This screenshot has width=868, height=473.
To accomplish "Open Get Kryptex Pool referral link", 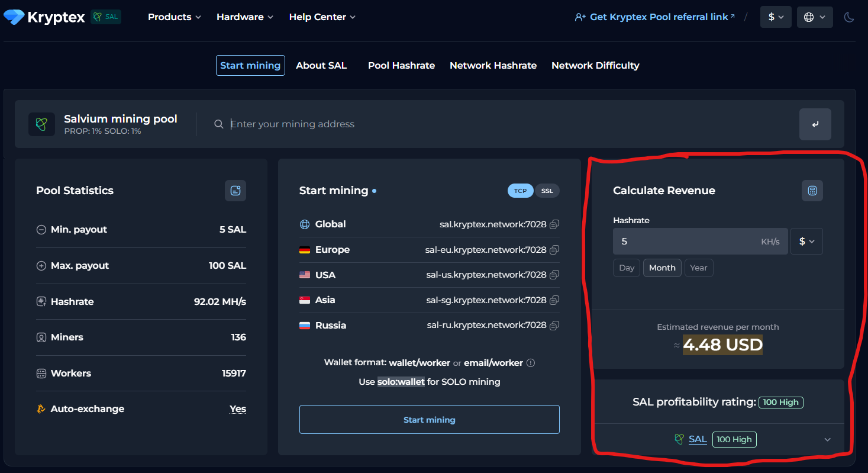I will pos(655,17).
